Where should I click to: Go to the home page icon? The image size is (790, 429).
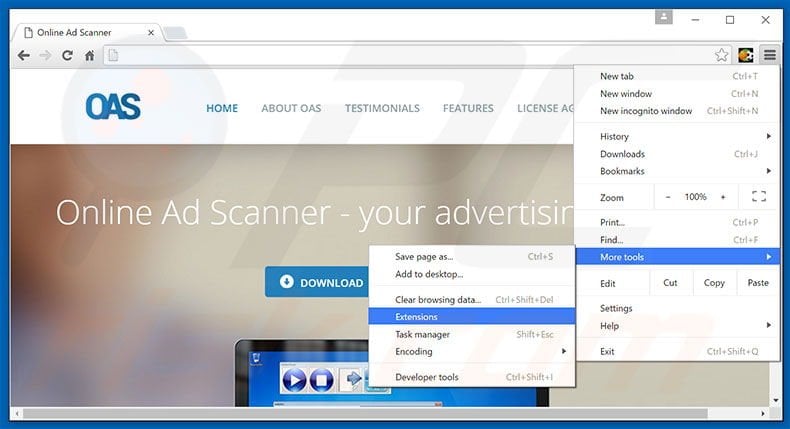89,55
